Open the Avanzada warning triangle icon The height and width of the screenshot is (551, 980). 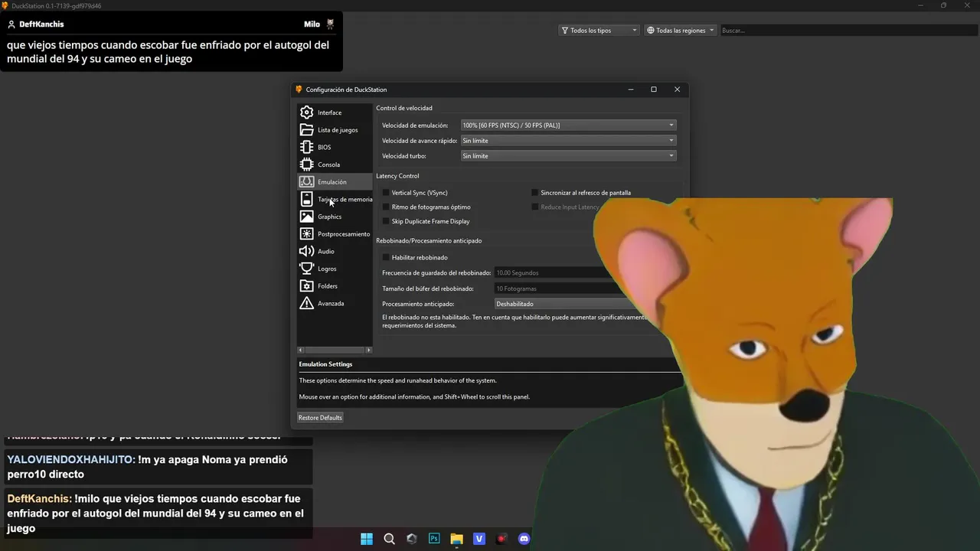coord(306,303)
